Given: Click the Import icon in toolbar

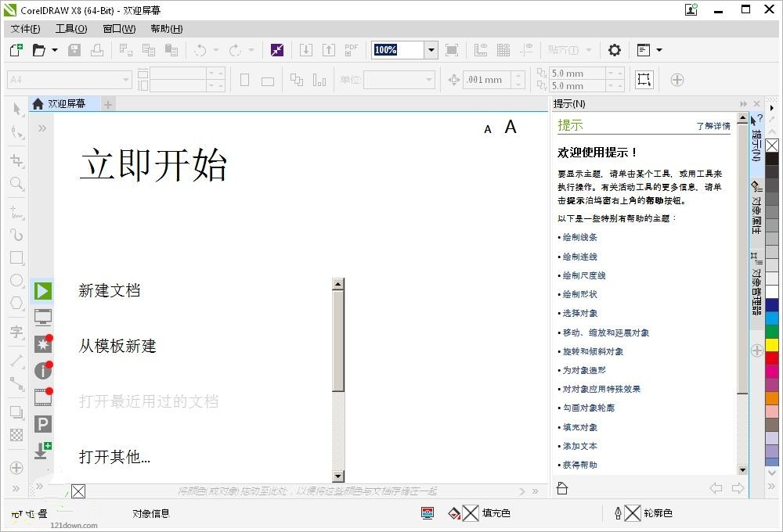Looking at the screenshot, I should tap(305, 50).
